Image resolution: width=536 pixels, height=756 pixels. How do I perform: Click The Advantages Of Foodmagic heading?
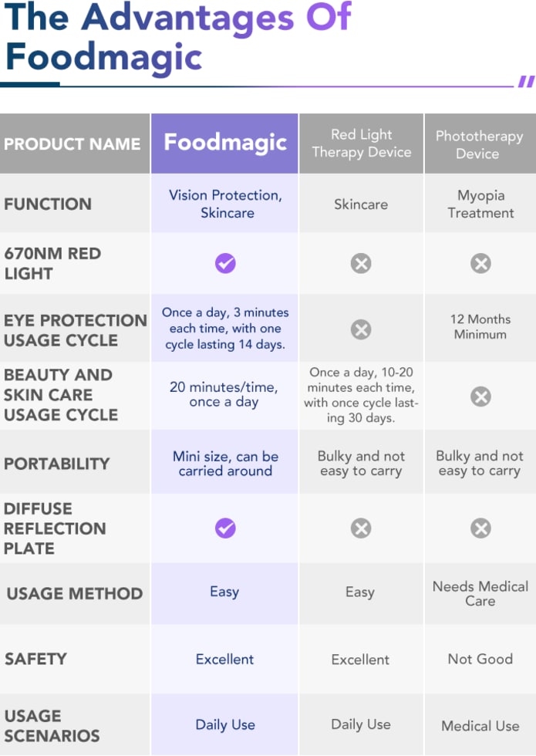pyautogui.click(x=177, y=37)
